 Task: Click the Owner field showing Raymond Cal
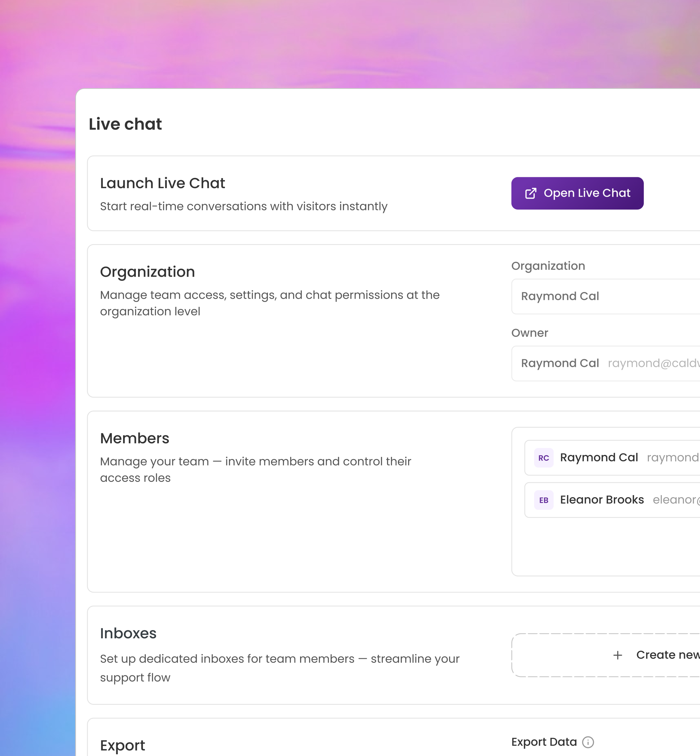pyautogui.click(x=560, y=363)
